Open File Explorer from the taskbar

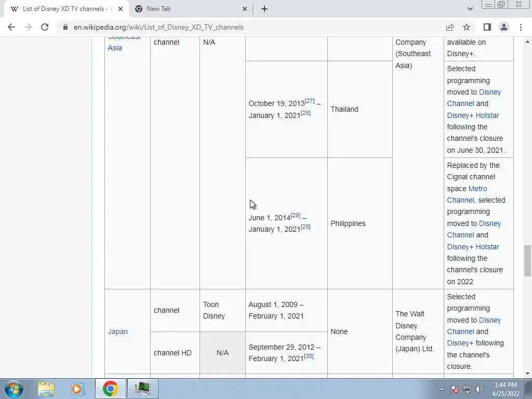[46, 389]
